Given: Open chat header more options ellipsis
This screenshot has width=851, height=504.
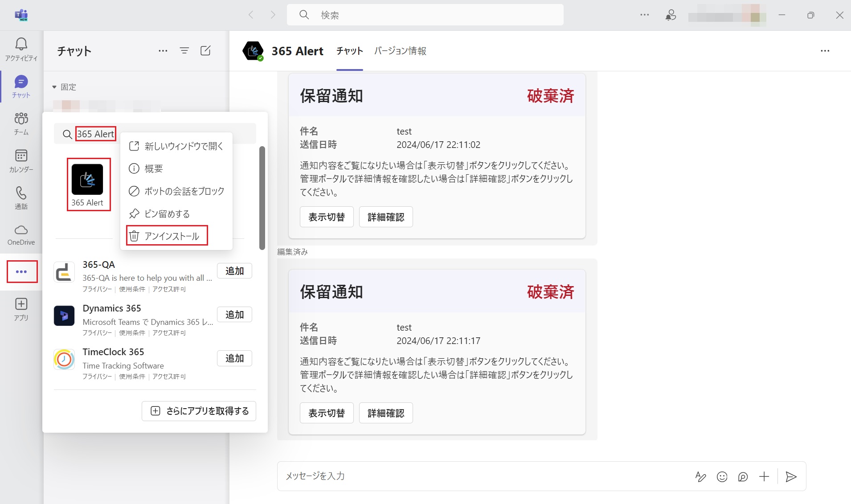Looking at the screenshot, I should point(825,51).
